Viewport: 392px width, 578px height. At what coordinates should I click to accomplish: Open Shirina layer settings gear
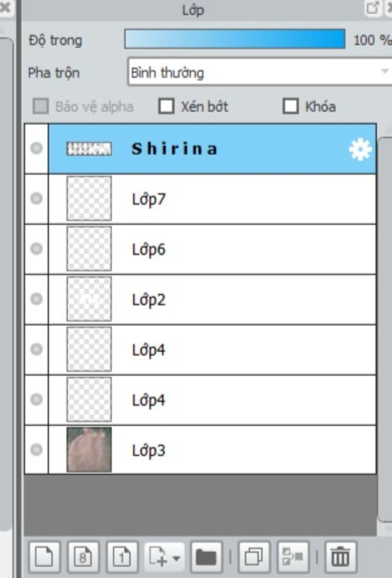tap(360, 149)
